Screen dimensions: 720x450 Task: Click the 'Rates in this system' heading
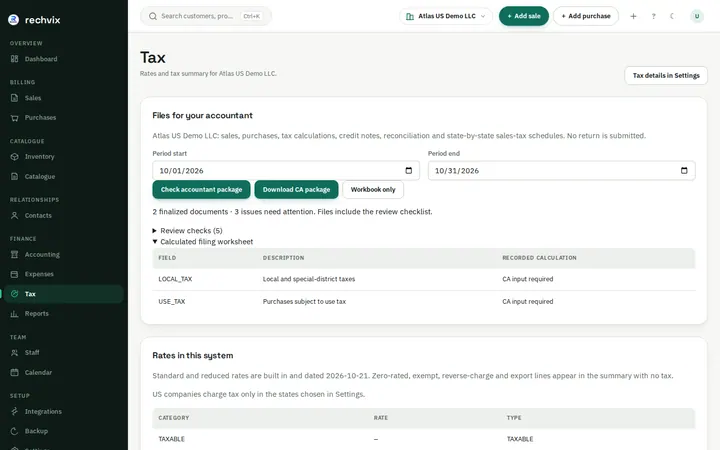(193, 355)
